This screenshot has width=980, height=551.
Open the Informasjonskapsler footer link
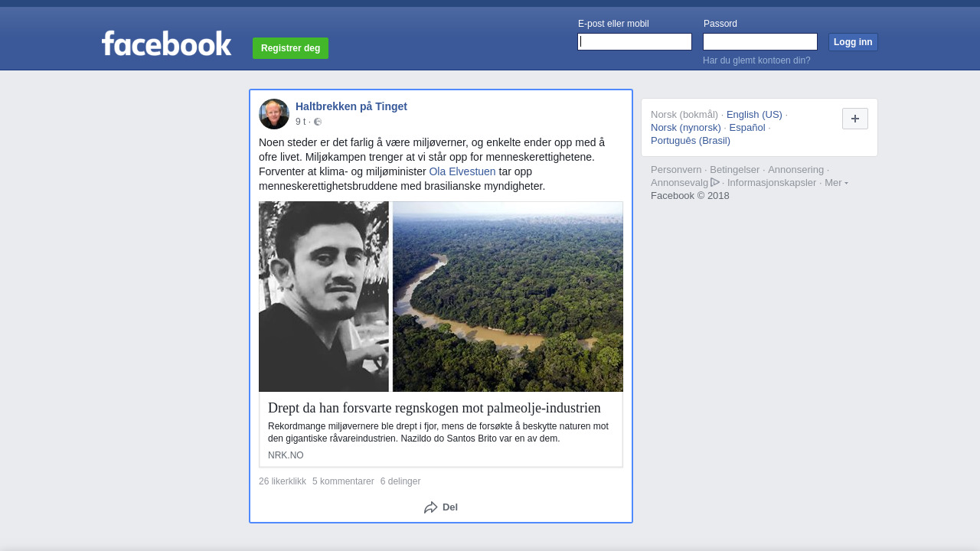pyautogui.click(x=772, y=183)
